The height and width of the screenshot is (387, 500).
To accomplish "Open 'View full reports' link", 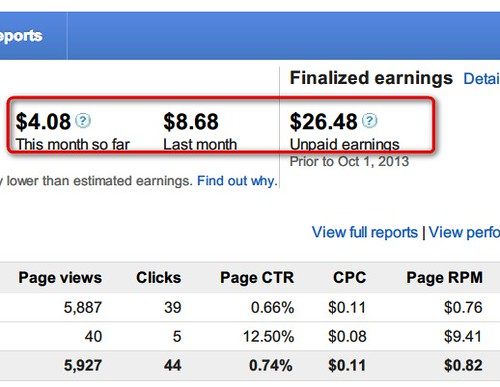I will [x=365, y=232].
